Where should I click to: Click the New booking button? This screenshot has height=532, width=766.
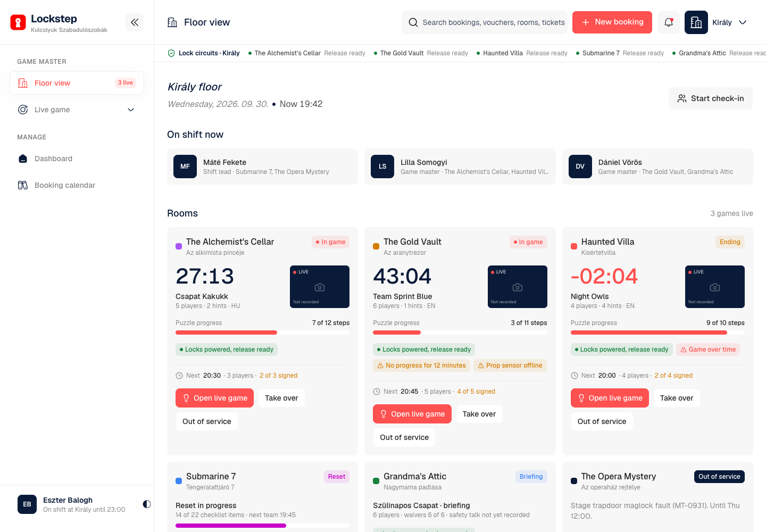(x=612, y=22)
